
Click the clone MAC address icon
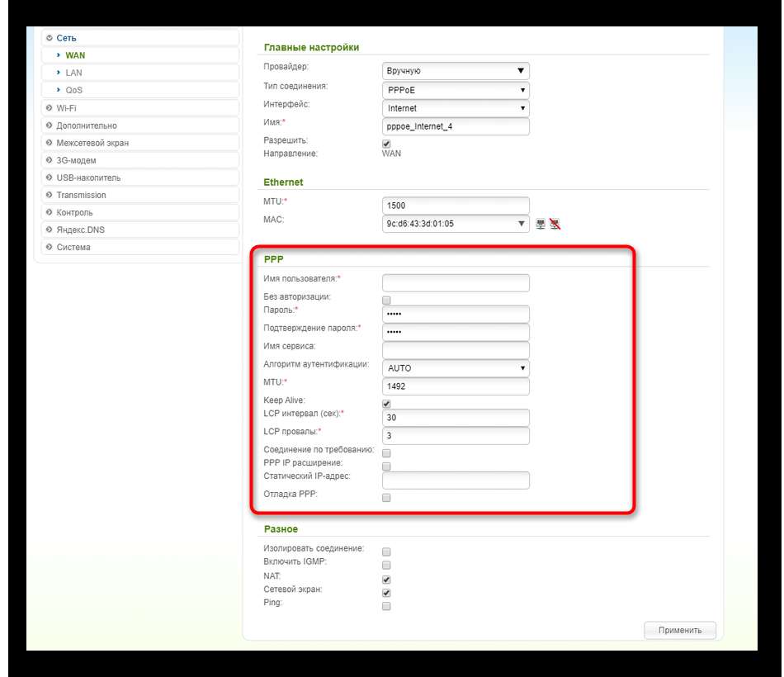pos(541,224)
